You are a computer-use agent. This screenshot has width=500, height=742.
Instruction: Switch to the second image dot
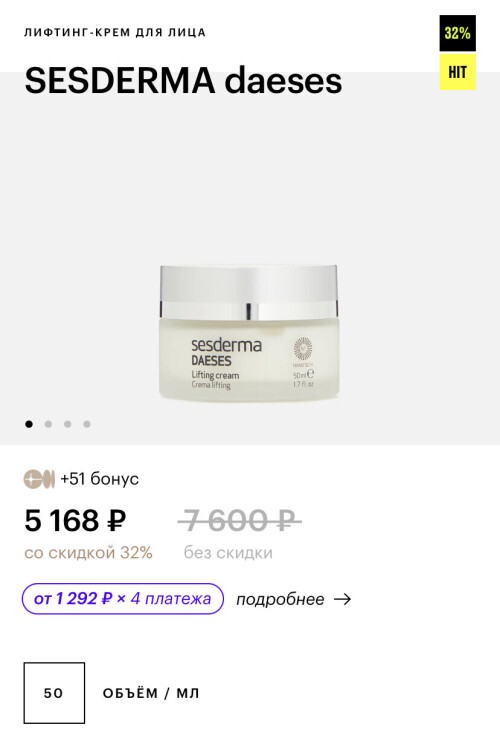point(48,424)
